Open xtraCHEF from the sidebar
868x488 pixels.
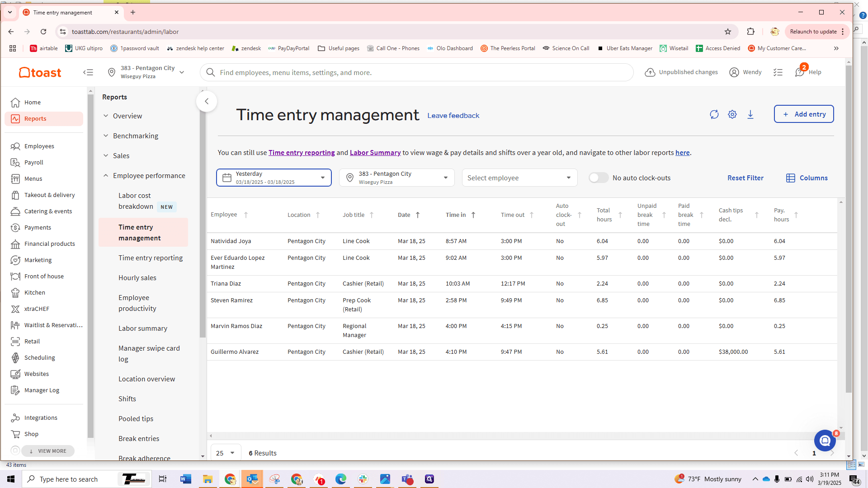point(37,309)
